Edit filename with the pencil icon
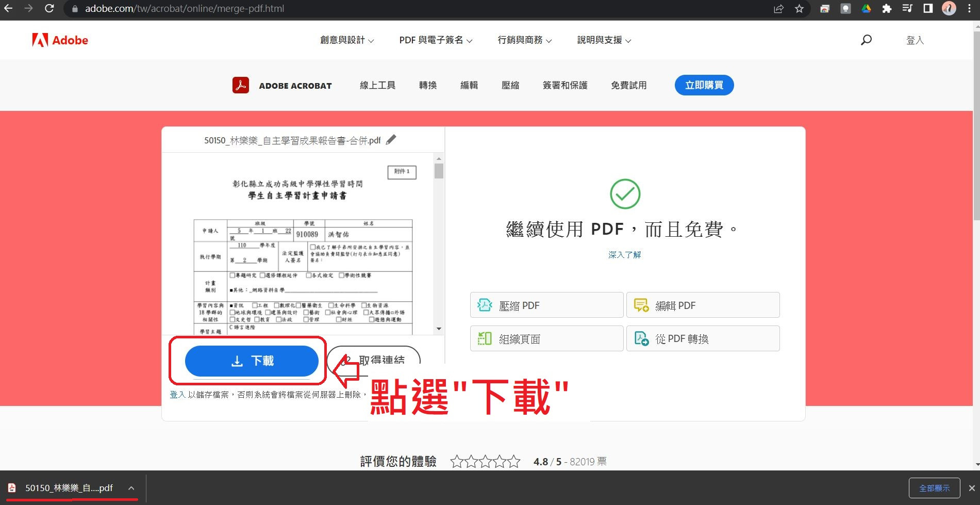 pyautogui.click(x=391, y=140)
